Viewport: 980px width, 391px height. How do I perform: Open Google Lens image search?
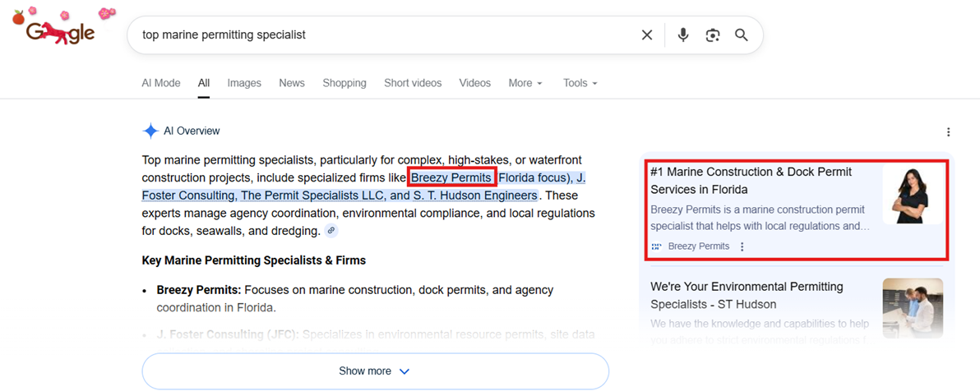pyautogui.click(x=713, y=35)
